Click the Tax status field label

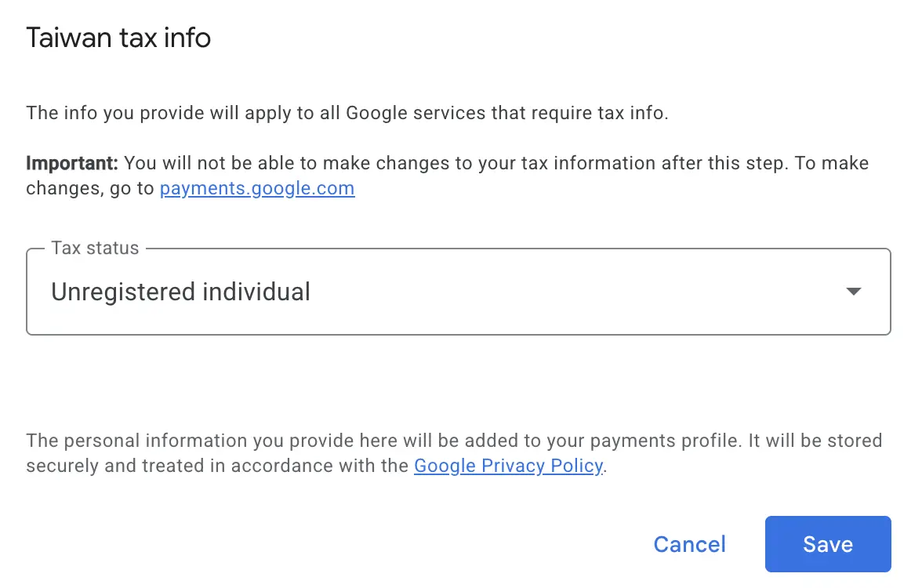tap(96, 248)
